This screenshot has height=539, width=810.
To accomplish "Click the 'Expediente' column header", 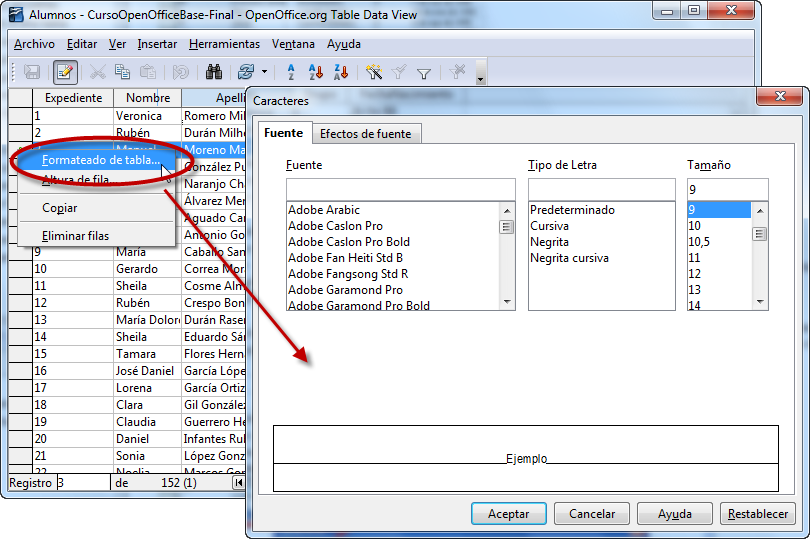I will pyautogui.click(x=73, y=98).
